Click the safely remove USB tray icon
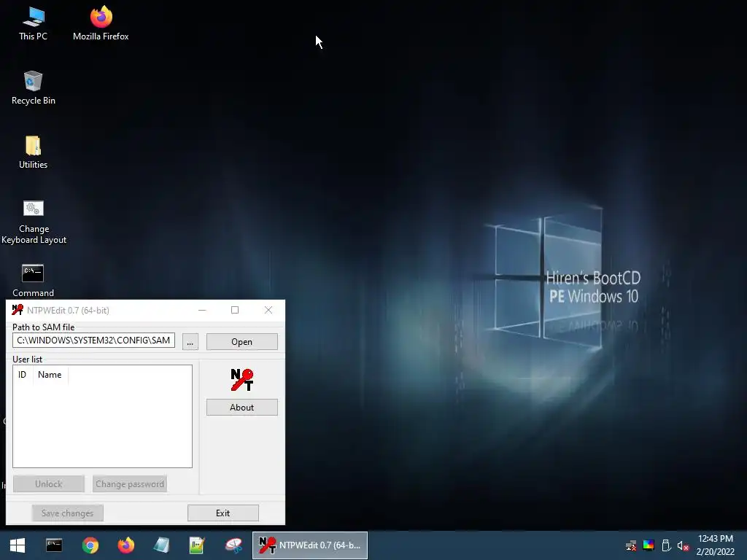The height and width of the screenshot is (560, 747). [x=666, y=545]
